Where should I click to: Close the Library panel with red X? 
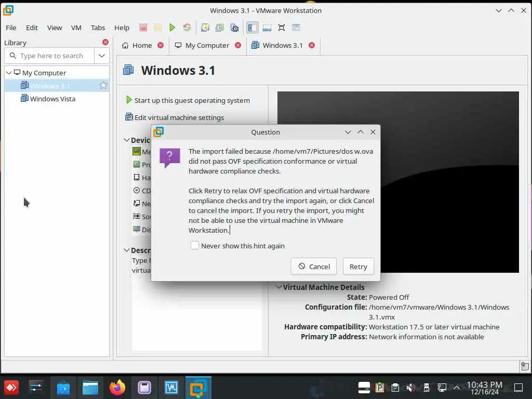point(105,42)
